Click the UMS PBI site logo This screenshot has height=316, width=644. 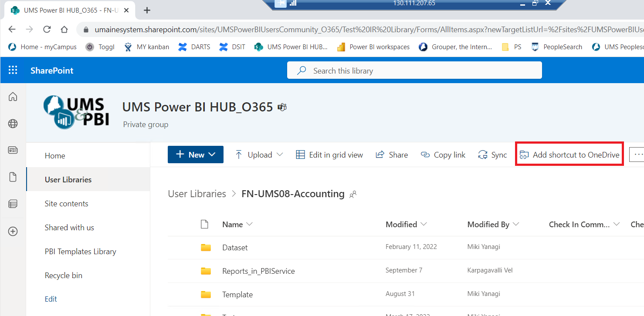click(x=77, y=113)
